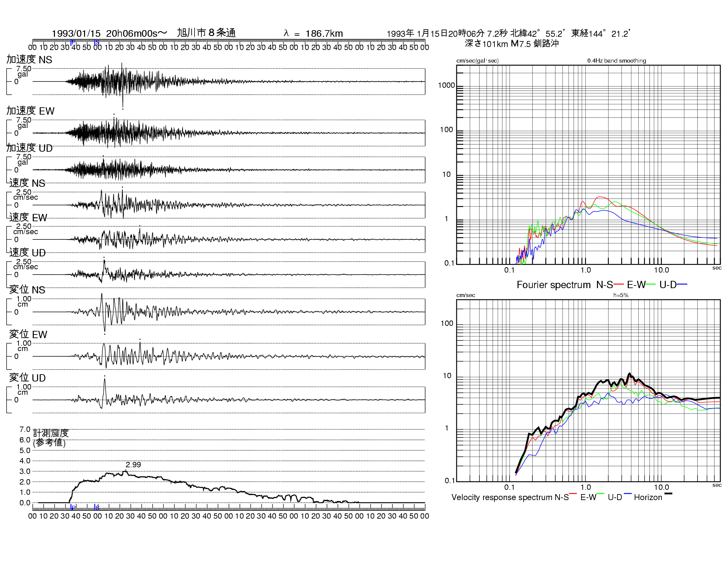This screenshot has width=728, height=563.
Task: Click the 計測震度 intensity chart label
Action: pos(51,433)
